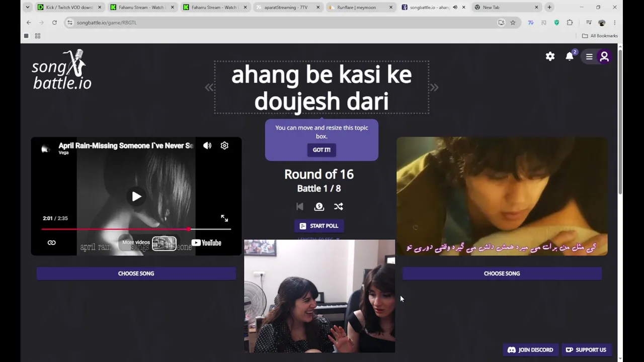The height and width of the screenshot is (362, 644).
Task: Seek on the April Rain video progress bar
Action: (136, 229)
